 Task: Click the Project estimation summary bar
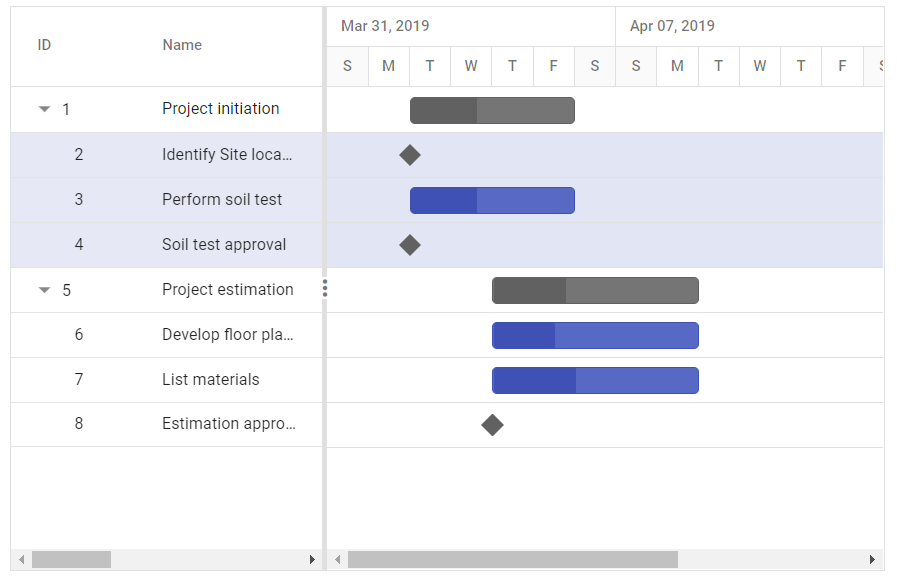[x=595, y=291]
